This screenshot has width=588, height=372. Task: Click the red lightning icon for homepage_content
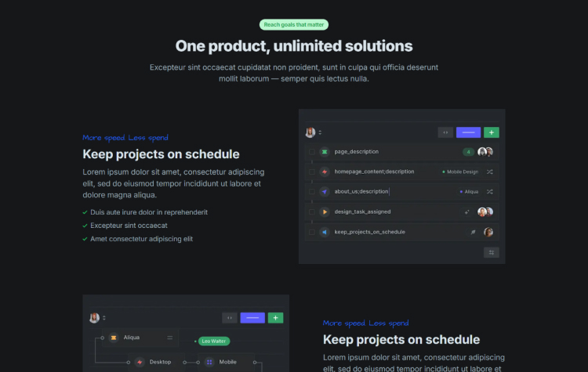324,172
